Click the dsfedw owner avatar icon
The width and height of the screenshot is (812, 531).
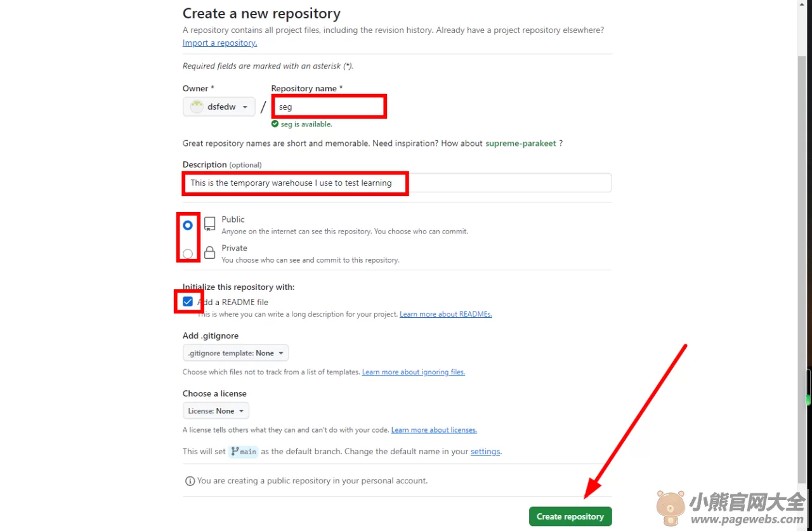tap(197, 107)
